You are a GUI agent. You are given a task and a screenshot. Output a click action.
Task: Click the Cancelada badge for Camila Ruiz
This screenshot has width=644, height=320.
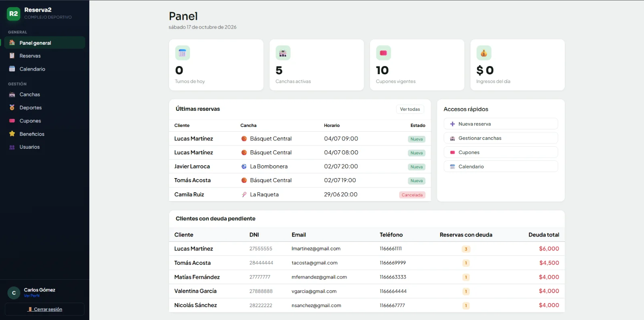412,195
